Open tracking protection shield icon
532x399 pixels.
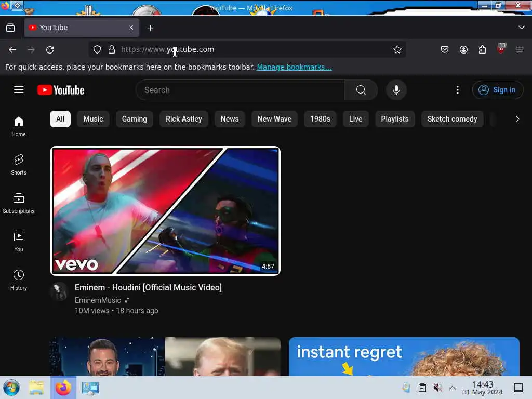pos(97,49)
